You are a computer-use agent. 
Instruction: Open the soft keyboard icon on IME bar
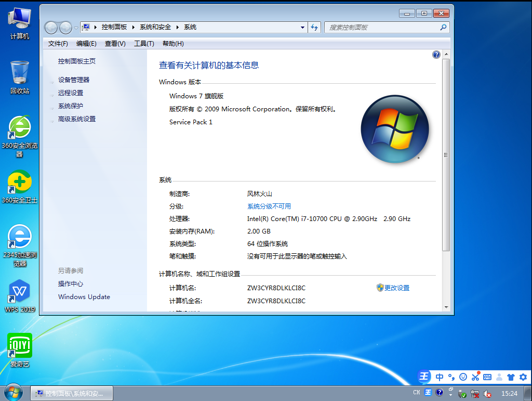click(x=487, y=377)
